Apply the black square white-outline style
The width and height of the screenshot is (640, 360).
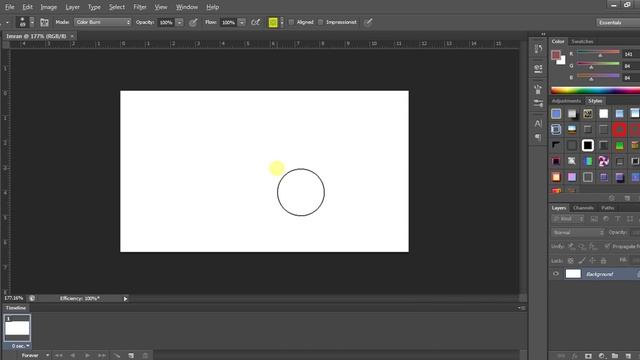coord(588,145)
